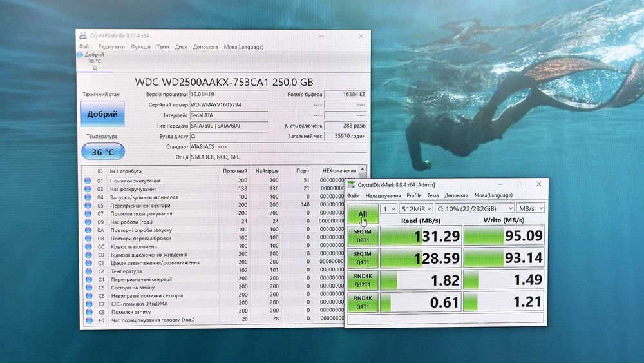Click the blue status icon for attribute 03
Screen dimensions: 644x363
(x=88, y=189)
